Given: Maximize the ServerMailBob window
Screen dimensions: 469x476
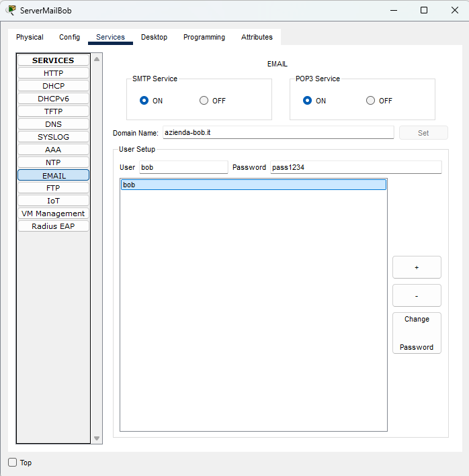Looking at the screenshot, I should coord(424,10).
